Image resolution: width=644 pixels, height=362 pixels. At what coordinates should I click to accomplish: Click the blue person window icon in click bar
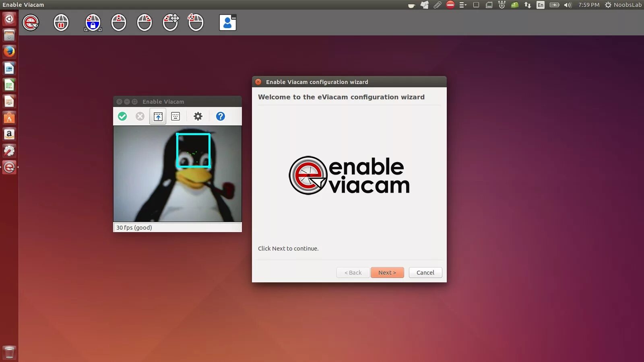coord(227,23)
